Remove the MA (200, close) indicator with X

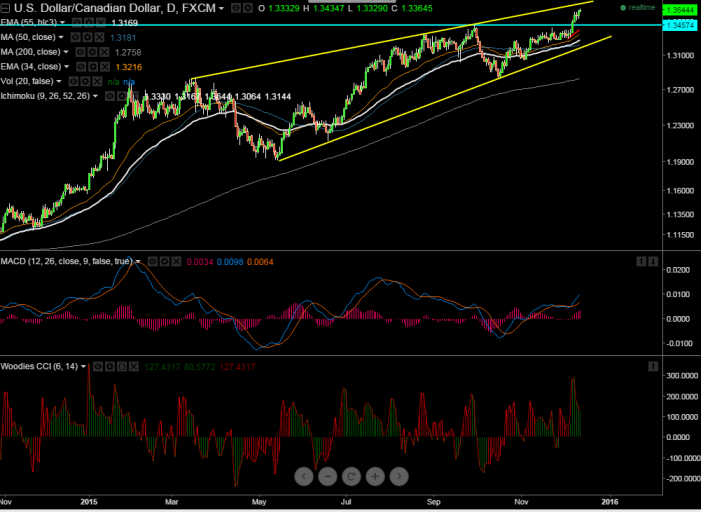(x=105, y=52)
